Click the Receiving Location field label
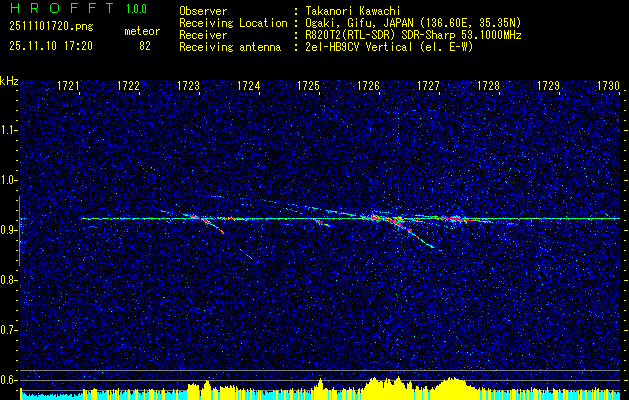Viewport: 629px width, 400px height. point(233,23)
